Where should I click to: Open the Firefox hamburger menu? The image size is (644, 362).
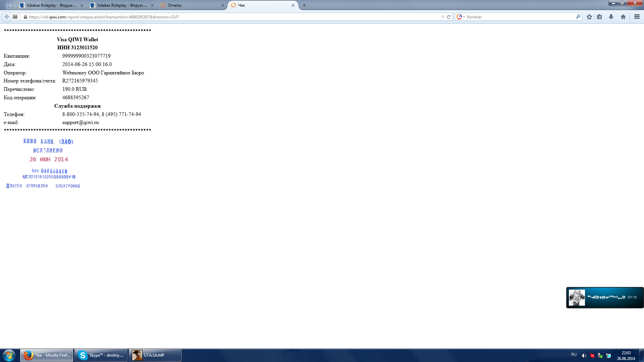637,17
